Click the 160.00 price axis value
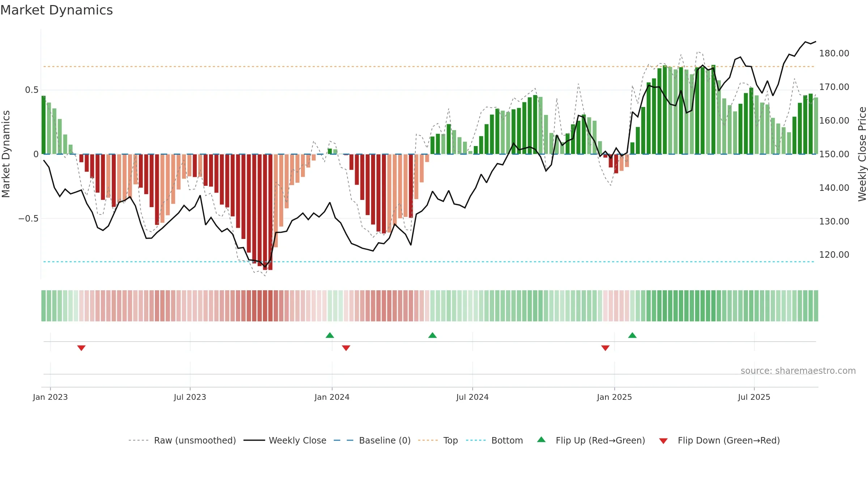 pyautogui.click(x=834, y=120)
